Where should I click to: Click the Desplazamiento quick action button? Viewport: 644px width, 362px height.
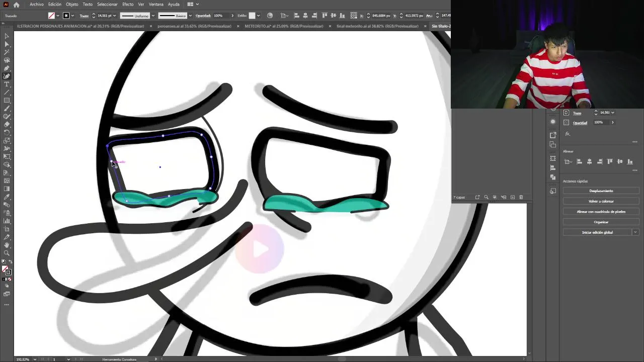[601, 191]
